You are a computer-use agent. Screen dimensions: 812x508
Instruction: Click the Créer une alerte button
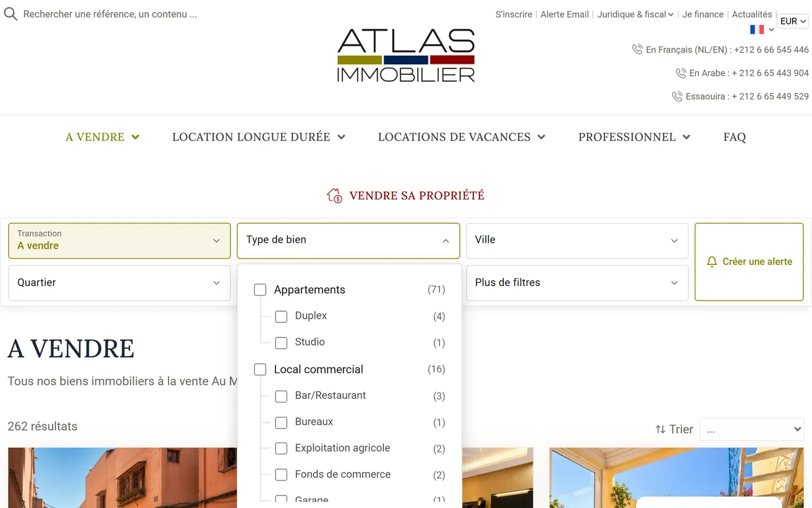pos(749,262)
